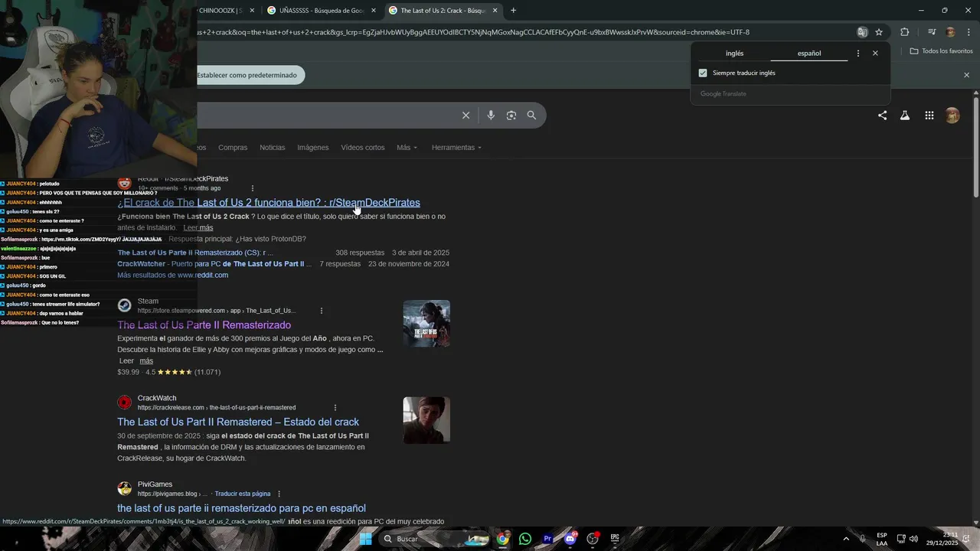Screen dimensions: 980x551
Task: Open Premiere Pro from the taskbar
Action: pyautogui.click(x=547, y=539)
